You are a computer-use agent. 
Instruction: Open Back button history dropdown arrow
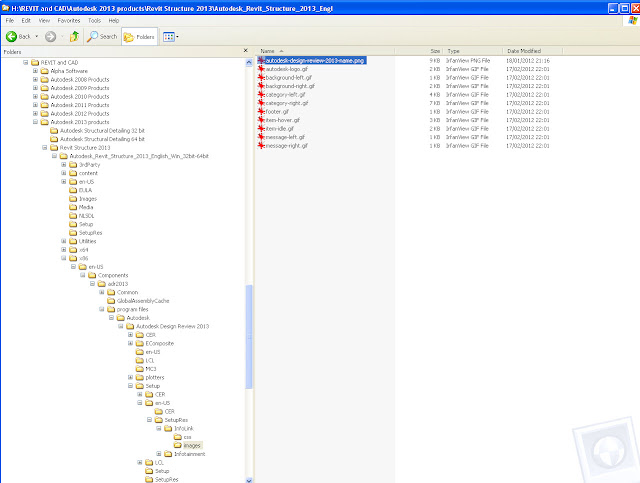[37, 37]
